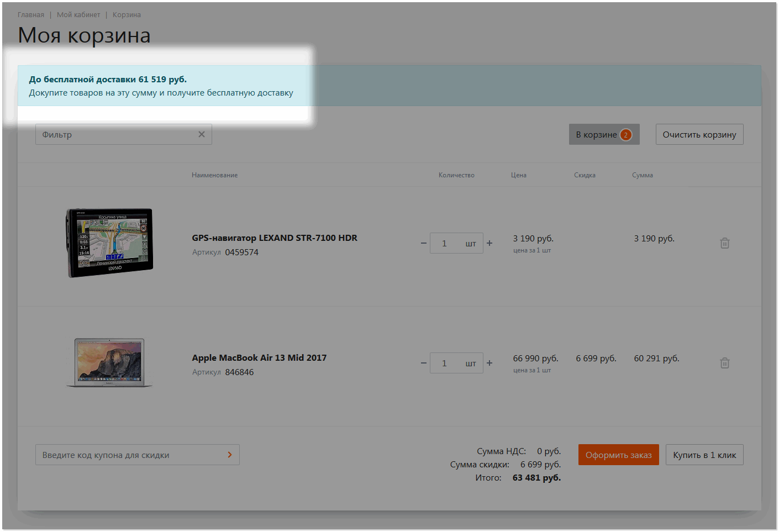Decrease quantity of Apple MacBook Air
This screenshot has width=779, height=532.
click(424, 363)
